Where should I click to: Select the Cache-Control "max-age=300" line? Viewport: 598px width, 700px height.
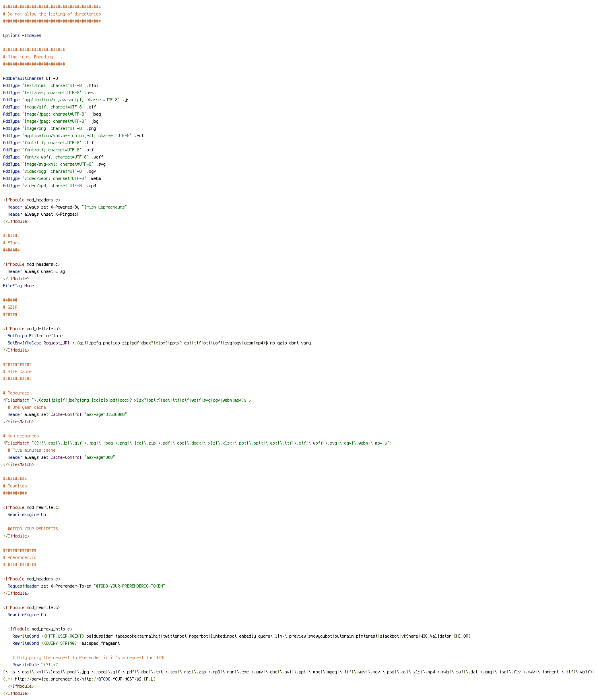[61, 457]
